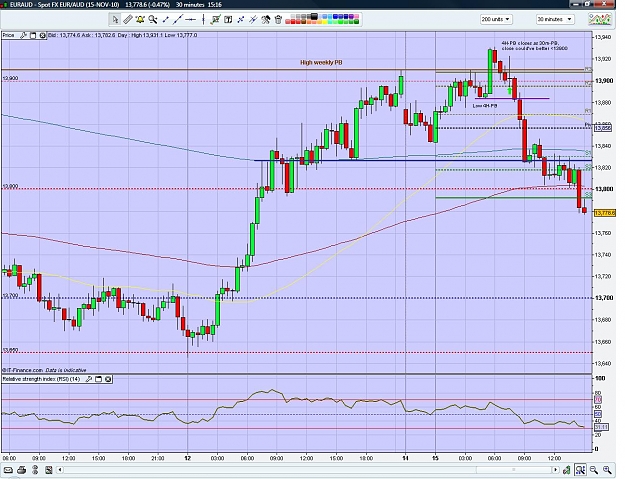Select the short segment drawing tool

point(165,19)
